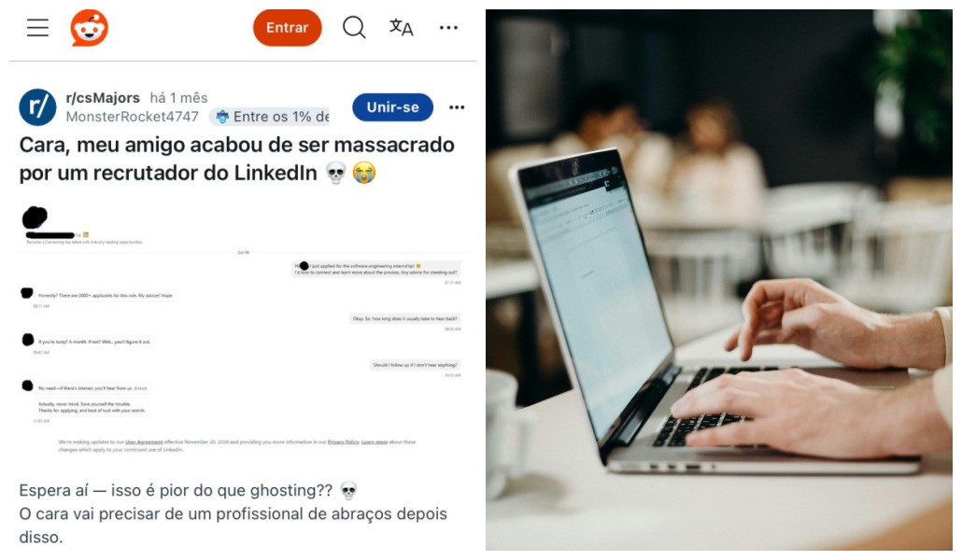962x560 pixels.
Task: Click the translate language icon
Action: (402, 28)
